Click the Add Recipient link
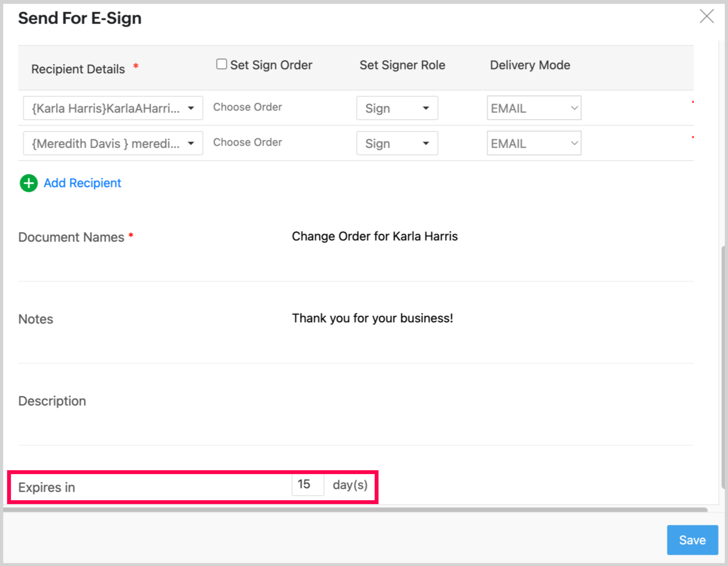This screenshot has width=728, height=566. click(82, 183)
